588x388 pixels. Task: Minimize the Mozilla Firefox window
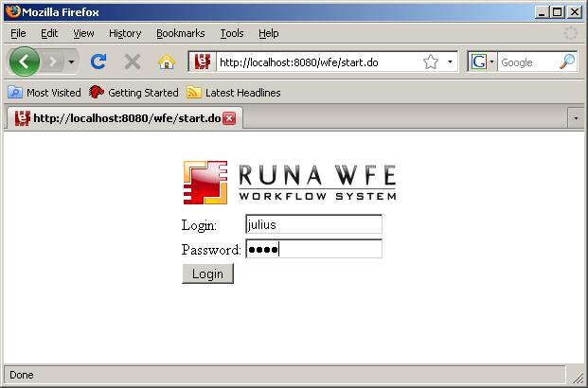click(x=542, y=12)
